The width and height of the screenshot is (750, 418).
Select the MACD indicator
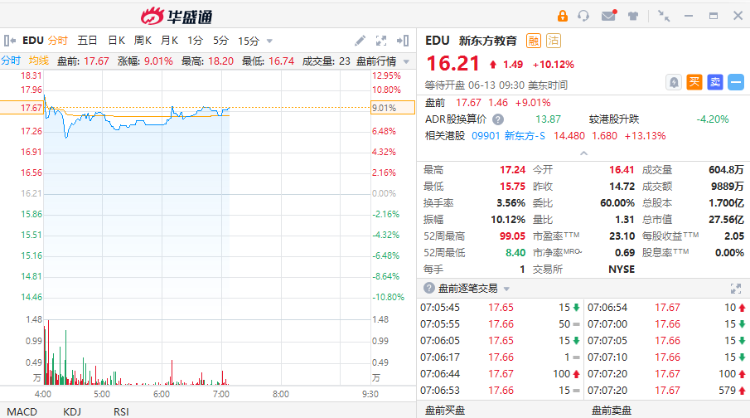pyautogui.click(x=22, y=412)
